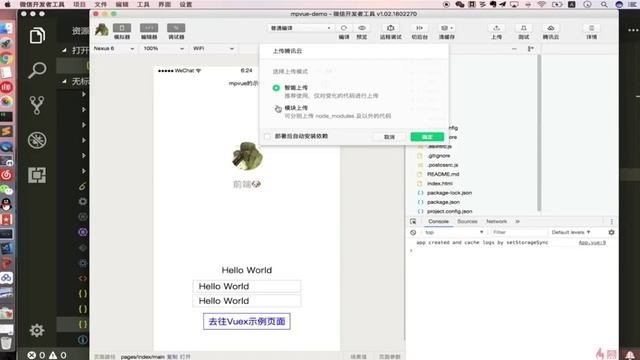This screenshot has height=360, width=640.
Task: Click the inspect element icon in devtools
Action: pos(413,221)
